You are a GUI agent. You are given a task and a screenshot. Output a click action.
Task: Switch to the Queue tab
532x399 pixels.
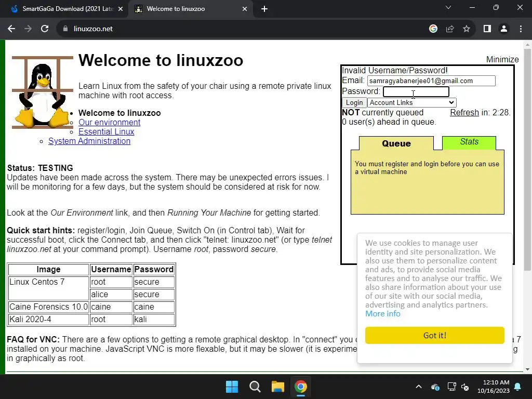tap(396, 143)
